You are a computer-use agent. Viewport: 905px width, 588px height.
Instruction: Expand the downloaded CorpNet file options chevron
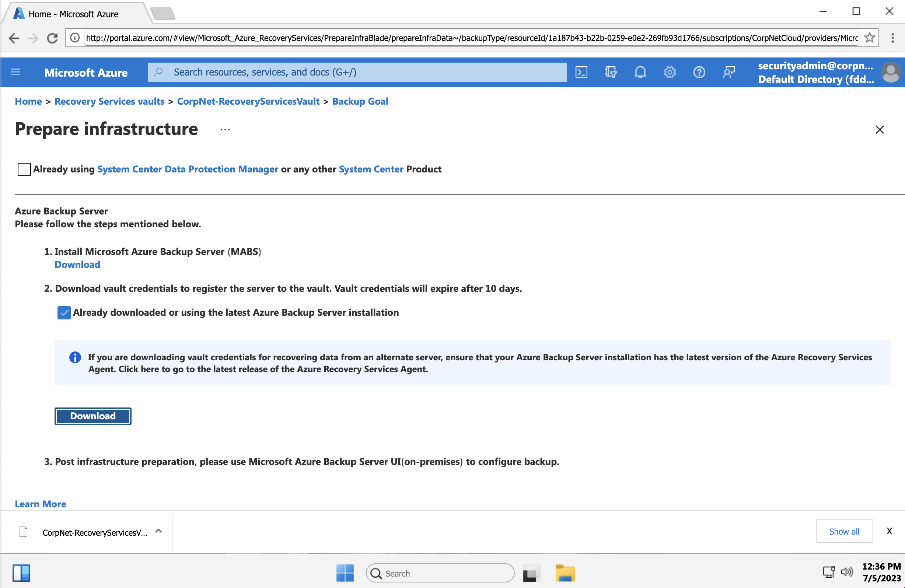158,531
